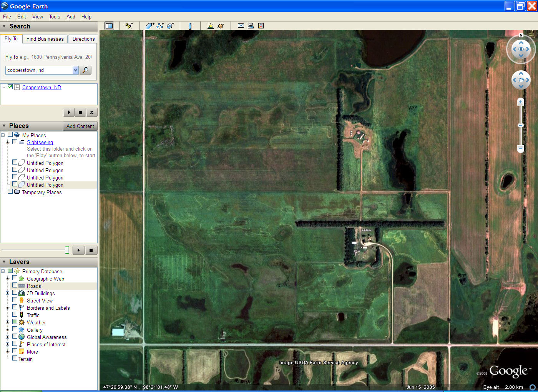Click the Google Earth title bar icon
Screen dimensions: 538x392
coord(5,6)
